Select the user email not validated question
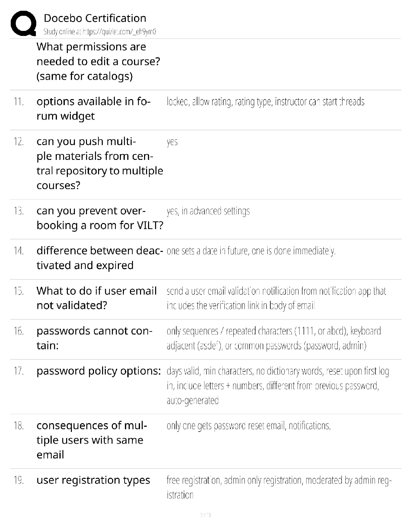 coord(96,298)
